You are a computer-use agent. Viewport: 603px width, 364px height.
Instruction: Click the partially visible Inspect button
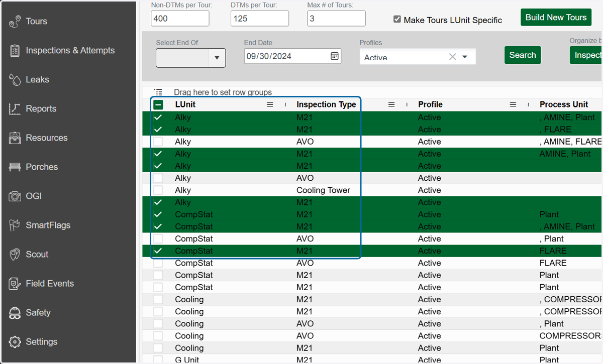point(586,55)
